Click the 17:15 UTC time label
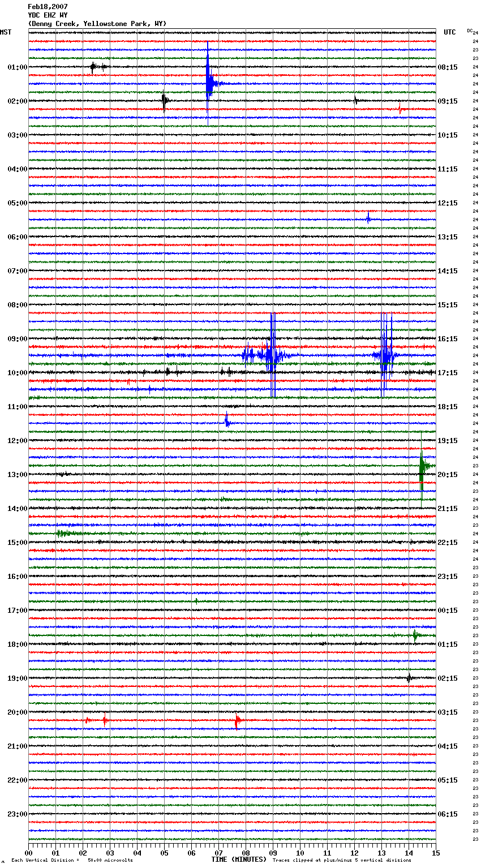 pos(448,373)
